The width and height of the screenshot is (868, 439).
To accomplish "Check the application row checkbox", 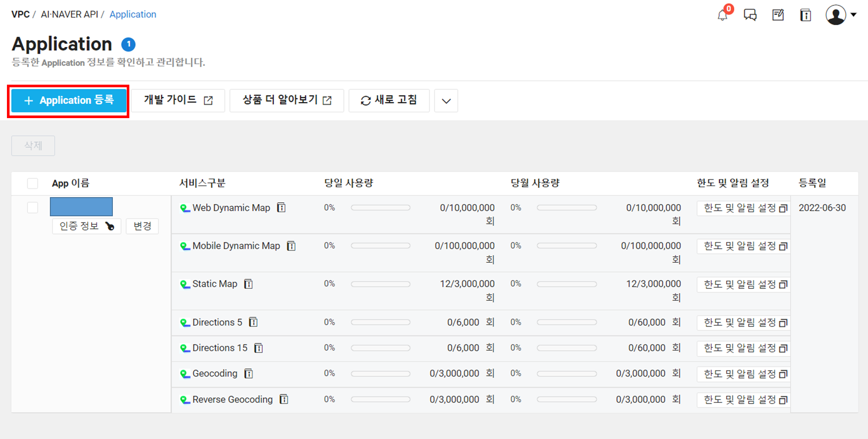I will click(33, 208).
